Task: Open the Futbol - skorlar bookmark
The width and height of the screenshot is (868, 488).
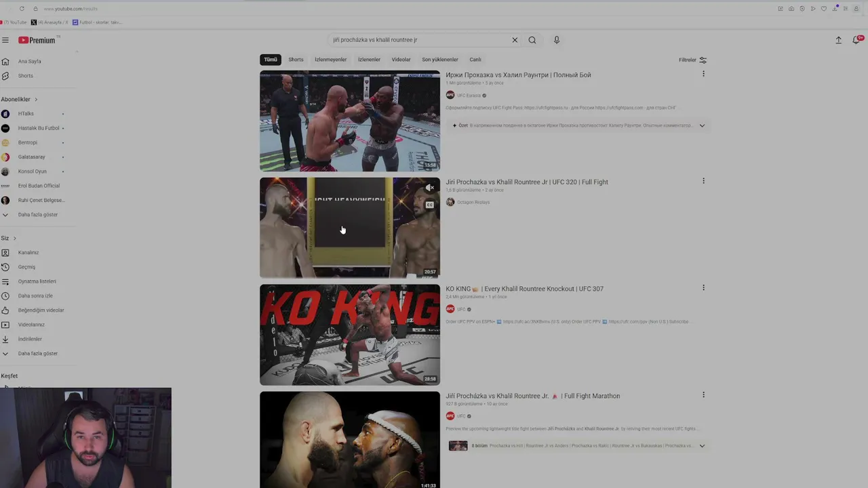Action: pyautogui.click(x=98, y=22)
